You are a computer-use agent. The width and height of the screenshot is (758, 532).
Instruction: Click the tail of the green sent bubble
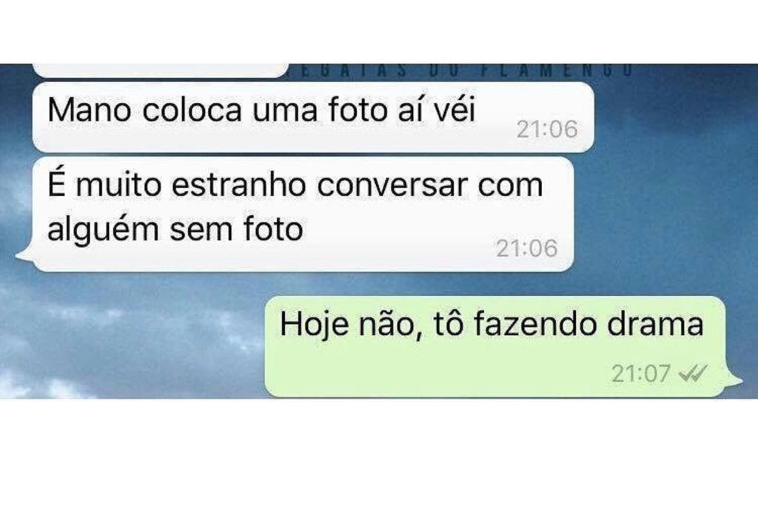734,380
